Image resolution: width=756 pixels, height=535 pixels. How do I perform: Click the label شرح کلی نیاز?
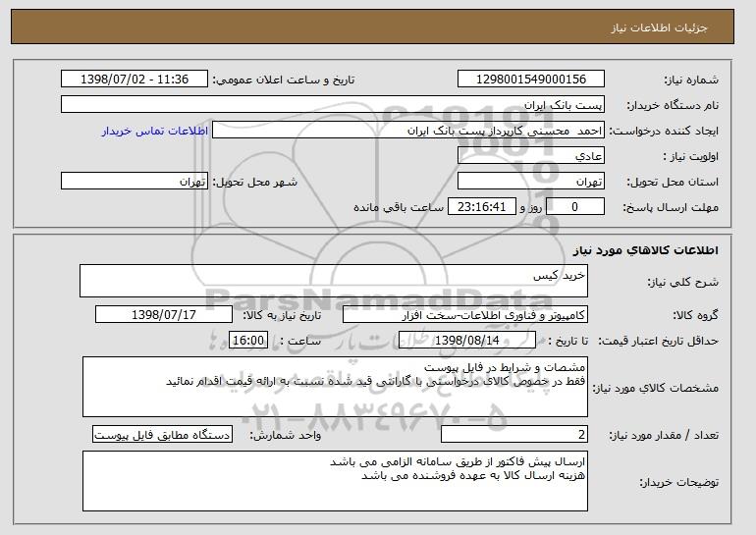coord(682,282)
